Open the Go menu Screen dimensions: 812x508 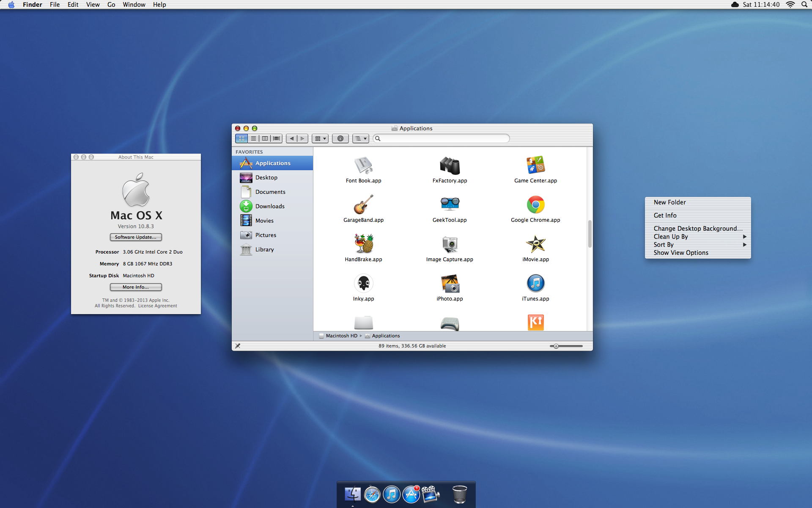click(x=111, y=5)
